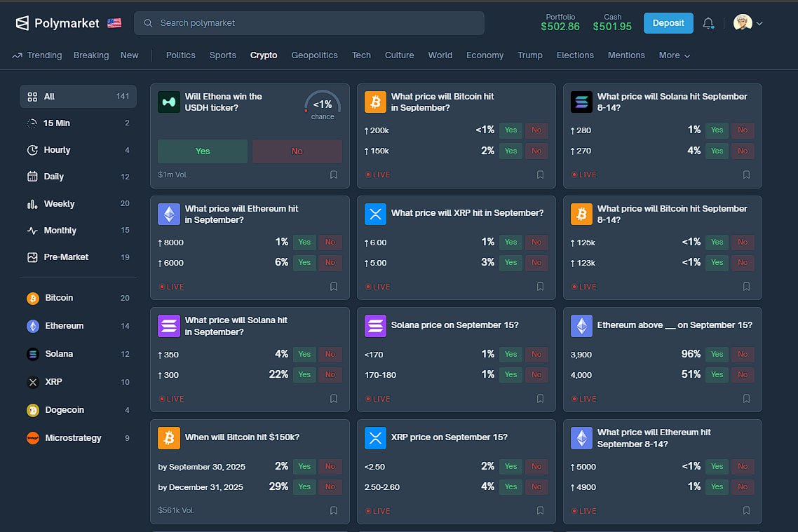
Task: Filter by Ethereum in the sidebar
Action: (78, 326)
